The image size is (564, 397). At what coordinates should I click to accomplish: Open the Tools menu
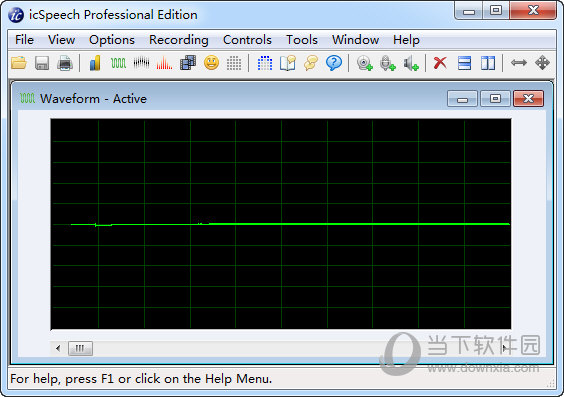tap(302, 40)
